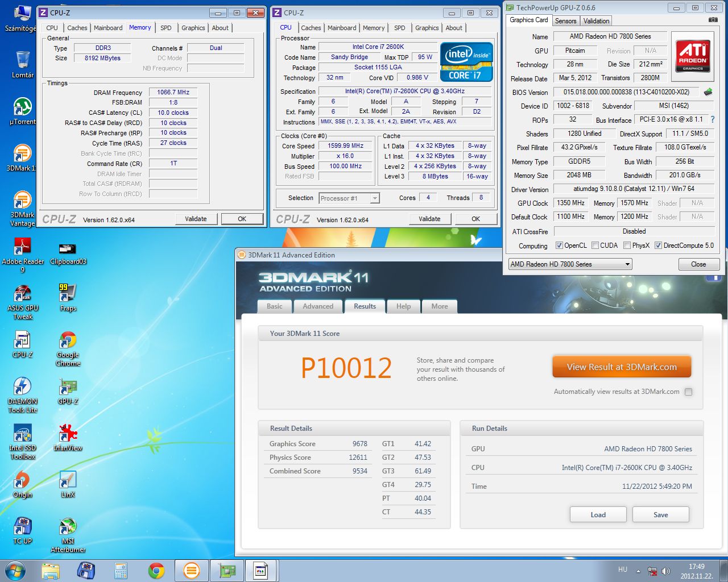Click the HU language indicator in taskbar
The height and width of the screenshot is (582, 728).
623,569
